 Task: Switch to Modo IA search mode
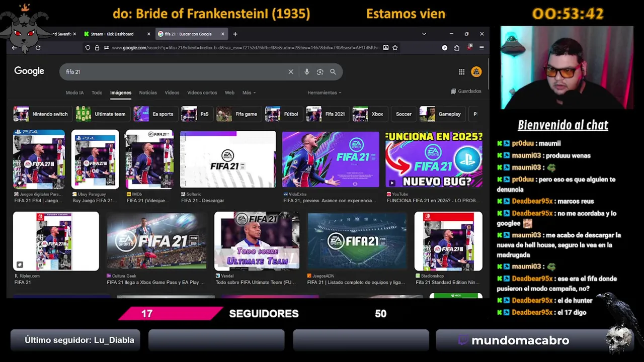(74, 93)
